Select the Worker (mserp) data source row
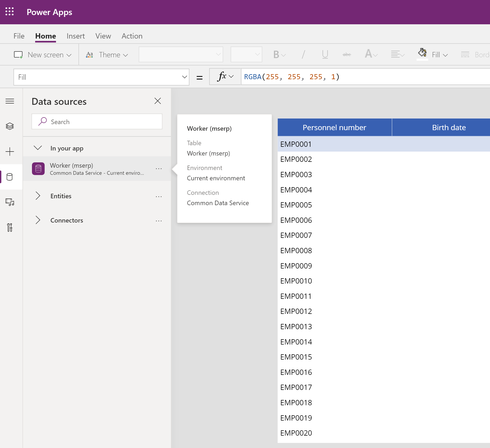The width and height of the screenshot is (490, 448). point(97,169)
